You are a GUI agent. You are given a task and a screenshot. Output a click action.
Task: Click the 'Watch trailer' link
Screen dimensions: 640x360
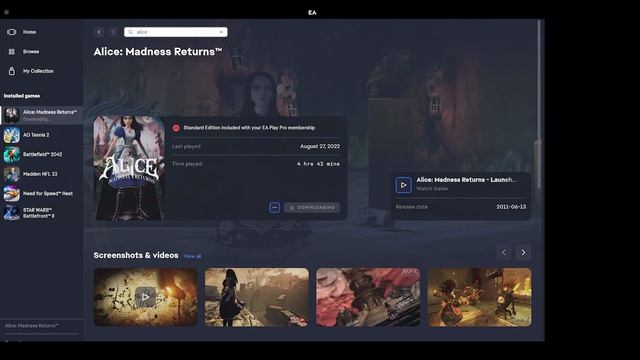click(432, 189)
